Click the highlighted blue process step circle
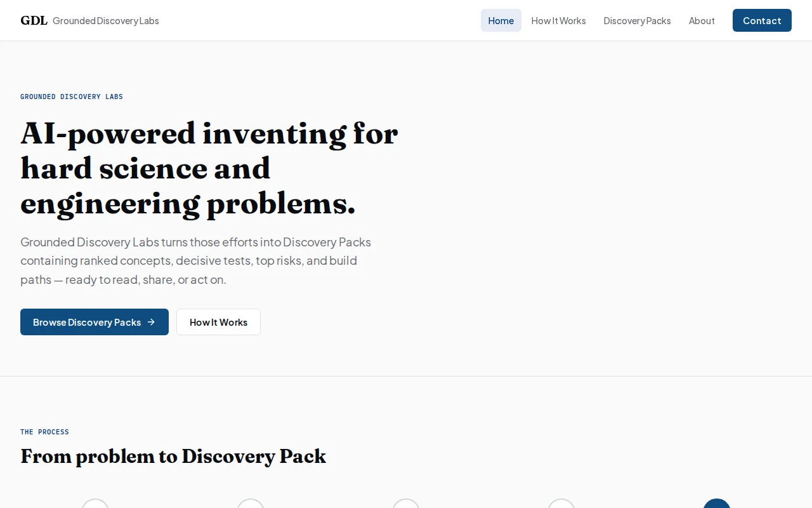812x508 pixels. [x=717, y=504]
